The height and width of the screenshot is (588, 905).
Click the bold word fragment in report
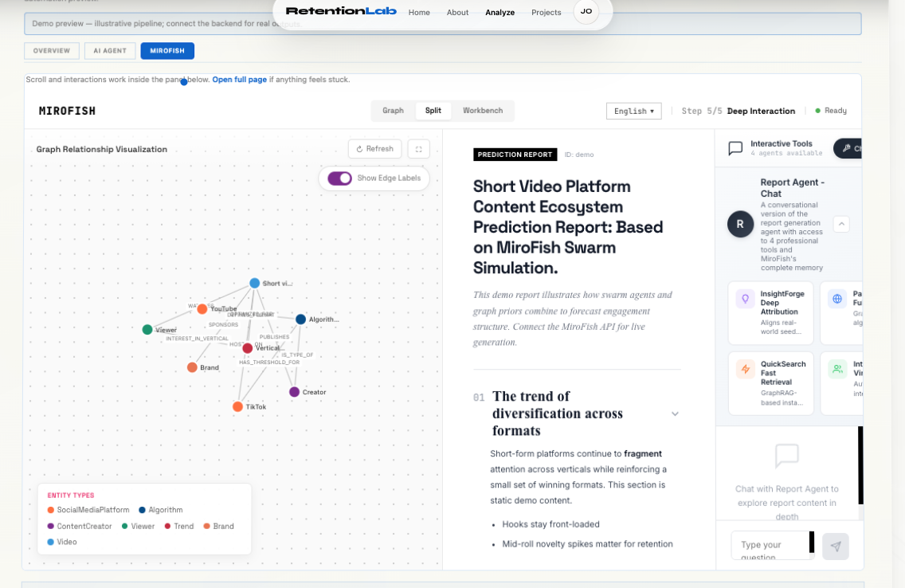643,454
